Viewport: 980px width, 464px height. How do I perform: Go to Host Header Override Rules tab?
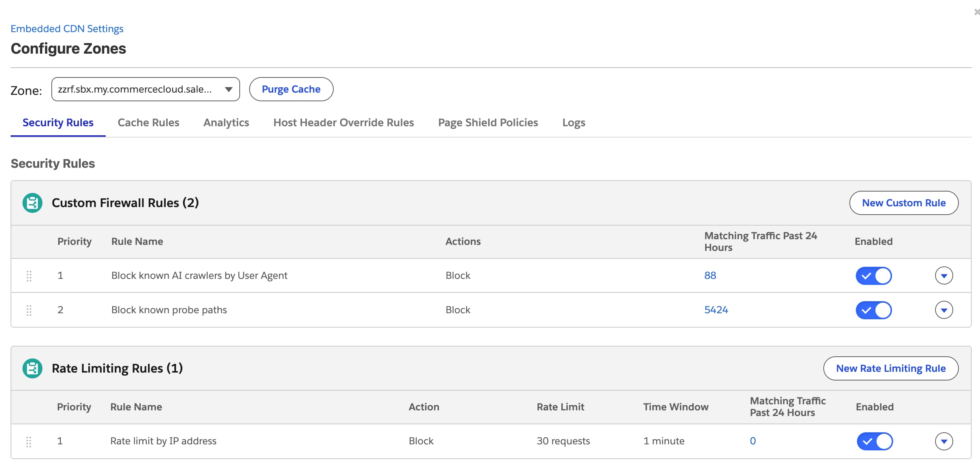pyautogui.click(x=344, y=122)
